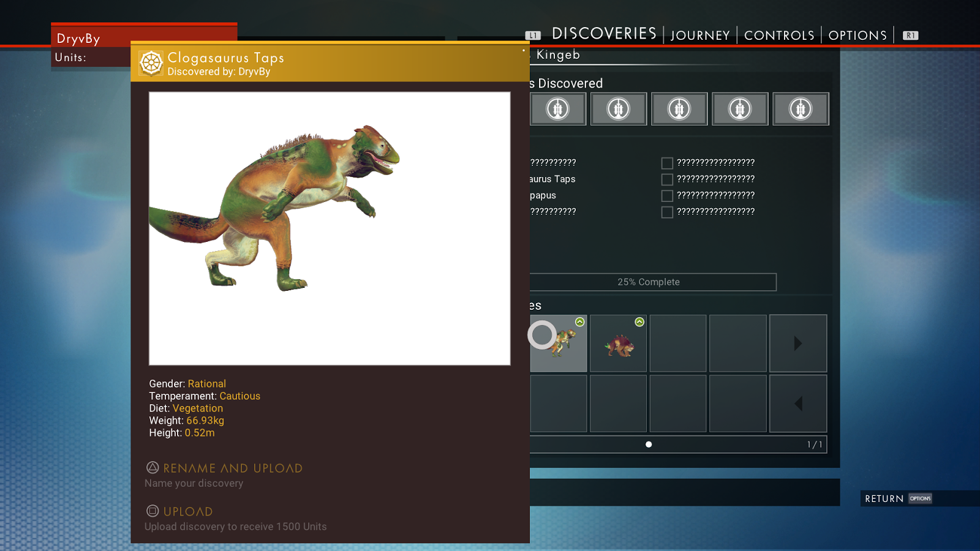The image size is (980, 551).
Task: Click the 1/1 page counter
Action: pos(815,444)
